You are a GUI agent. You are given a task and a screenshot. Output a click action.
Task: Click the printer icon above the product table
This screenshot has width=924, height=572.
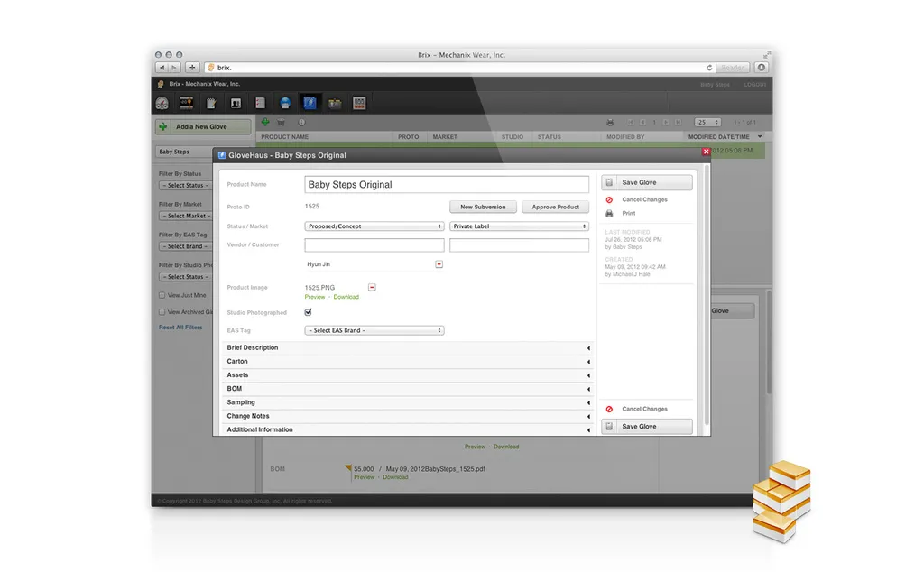[610, 123]
